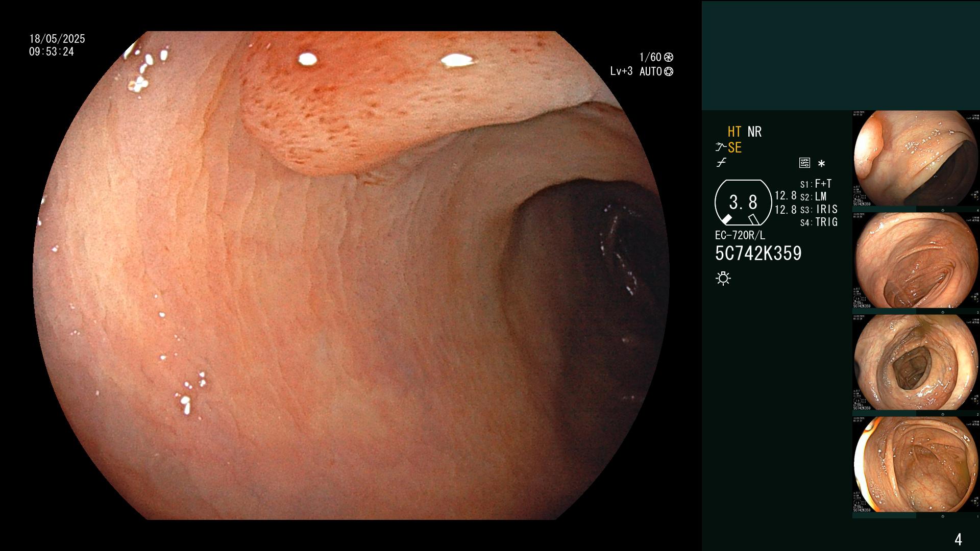Click the structure emphasis curve icon beside SE
This screenshot has height=551, width=980.
click(720, 147)
